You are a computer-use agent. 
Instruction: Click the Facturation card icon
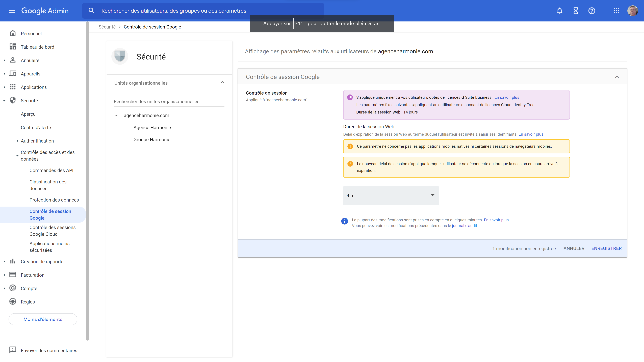click(x=13, y=275)
